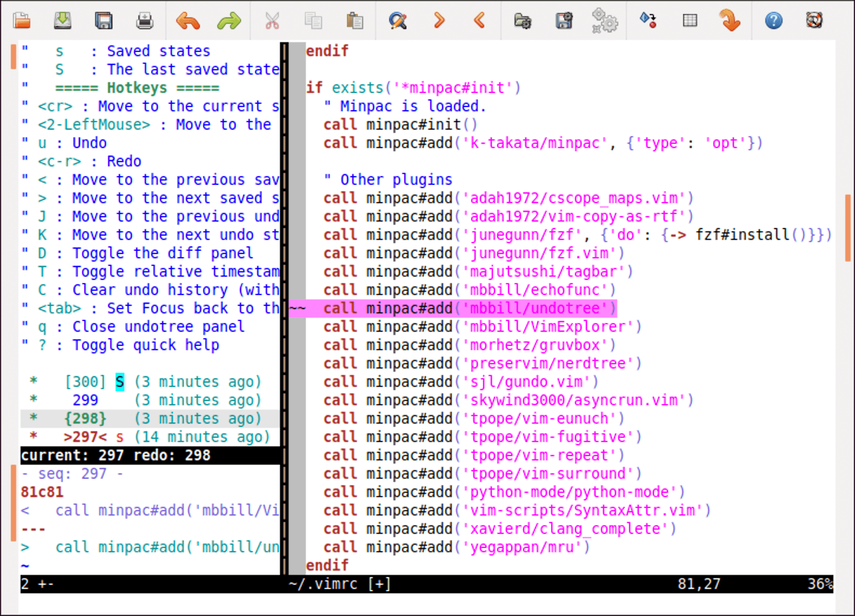Run Make with the gears icon
855x616 pixels.
pyautogui.click(x=604, y=21)
